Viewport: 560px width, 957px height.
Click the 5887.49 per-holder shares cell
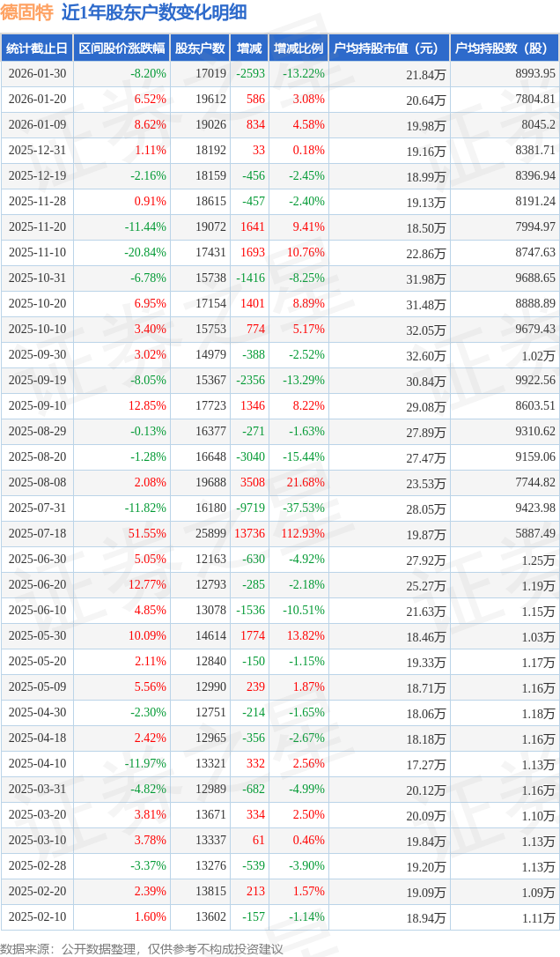click(534, 534)
